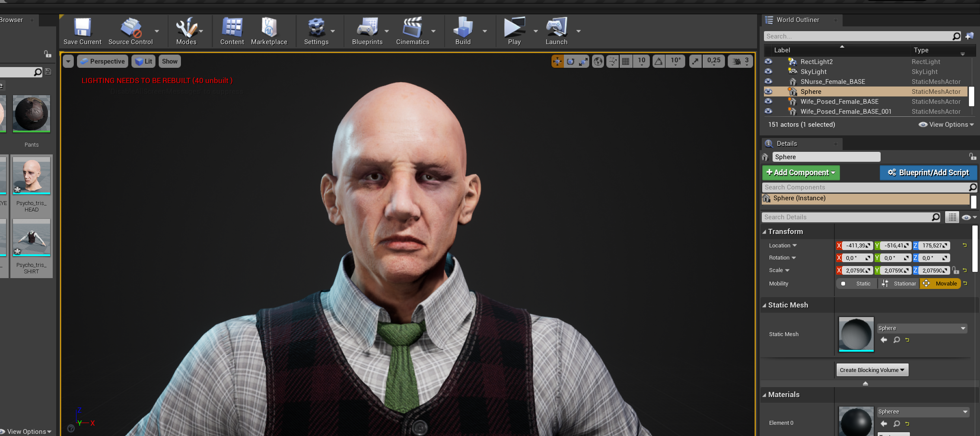980x436 pixels.
Task: Open surface snapping options
Action: pos(613,61)
